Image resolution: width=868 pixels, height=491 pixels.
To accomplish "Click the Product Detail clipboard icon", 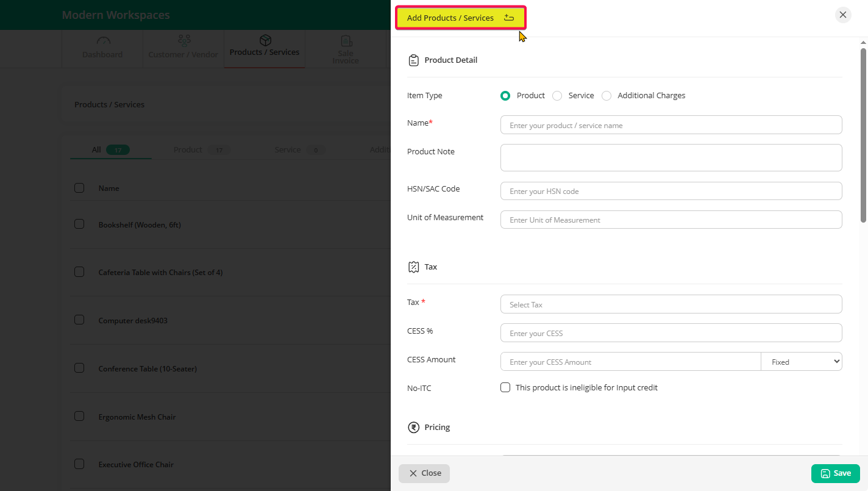I will 413,60.
